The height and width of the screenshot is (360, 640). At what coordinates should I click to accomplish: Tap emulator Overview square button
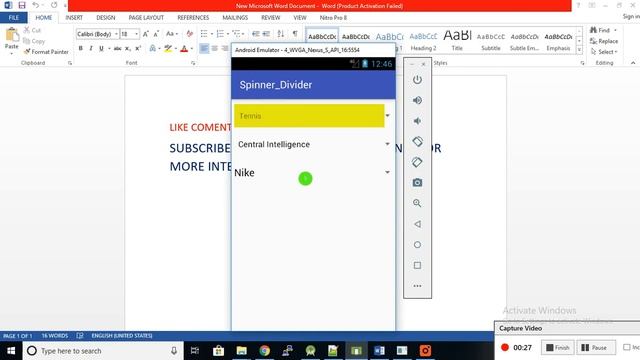coord(417,265)
